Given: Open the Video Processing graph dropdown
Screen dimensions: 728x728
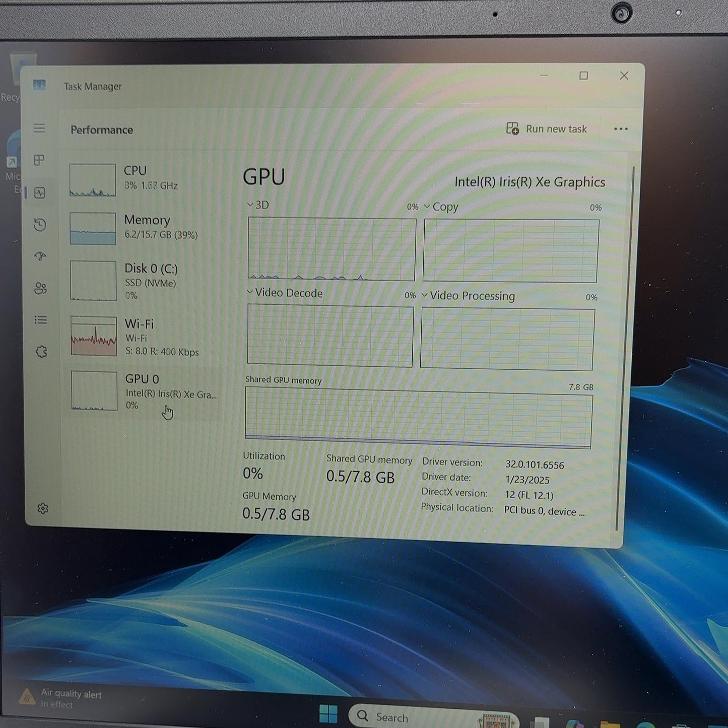Looking at the screenshot, I should [x=468, y=296].
